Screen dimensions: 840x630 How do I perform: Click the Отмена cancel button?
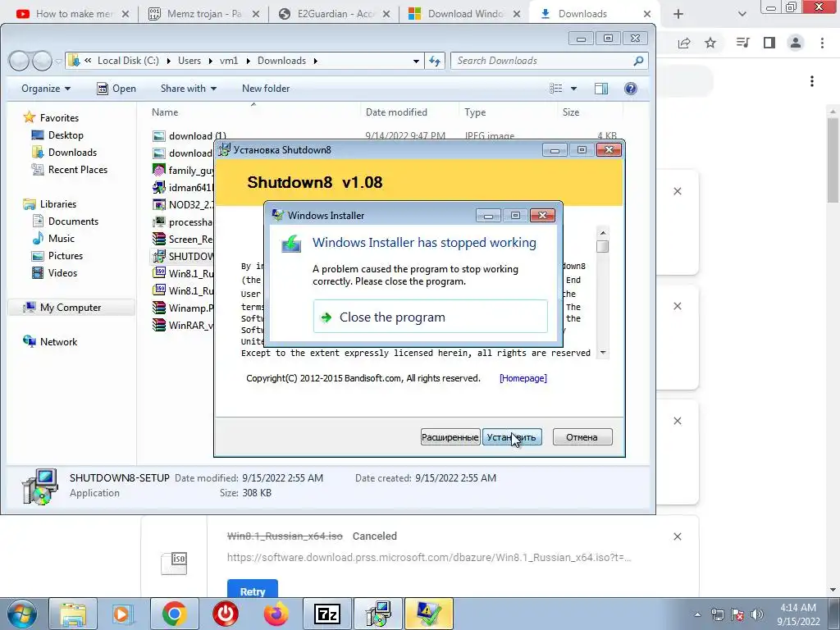tap(582, 437)
